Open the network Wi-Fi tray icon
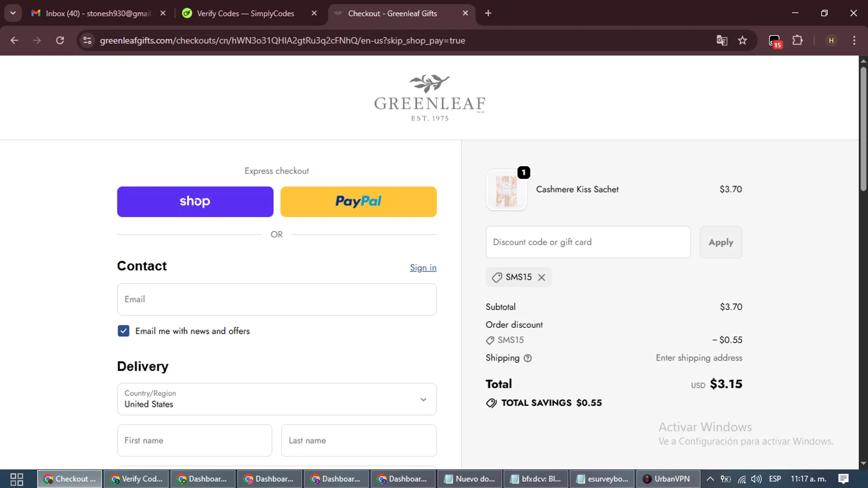 click(741, 479)
